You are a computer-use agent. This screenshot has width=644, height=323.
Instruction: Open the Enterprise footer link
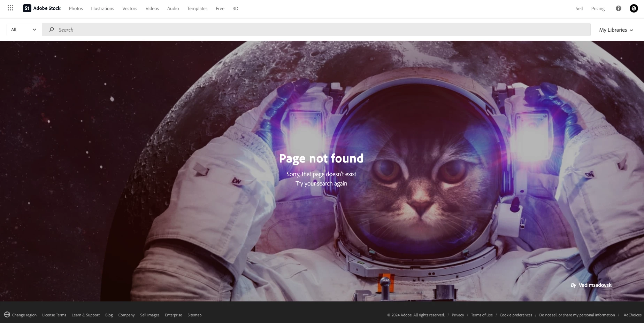pos(174,315)
